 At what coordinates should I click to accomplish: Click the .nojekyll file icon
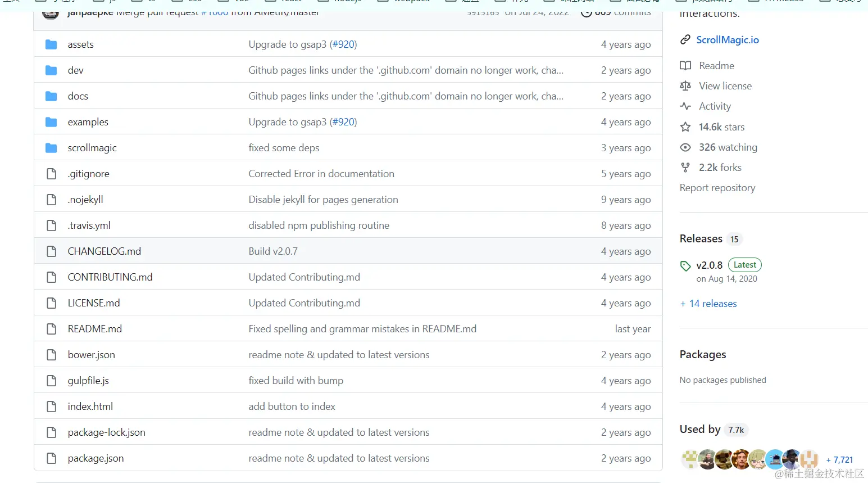click(52, 200)
